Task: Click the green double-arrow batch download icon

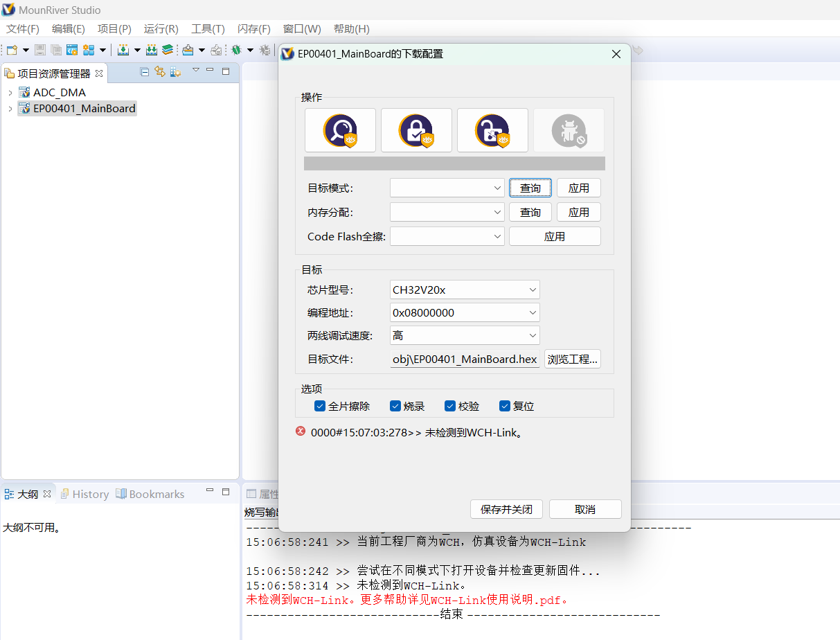Action: coord(151,50)
